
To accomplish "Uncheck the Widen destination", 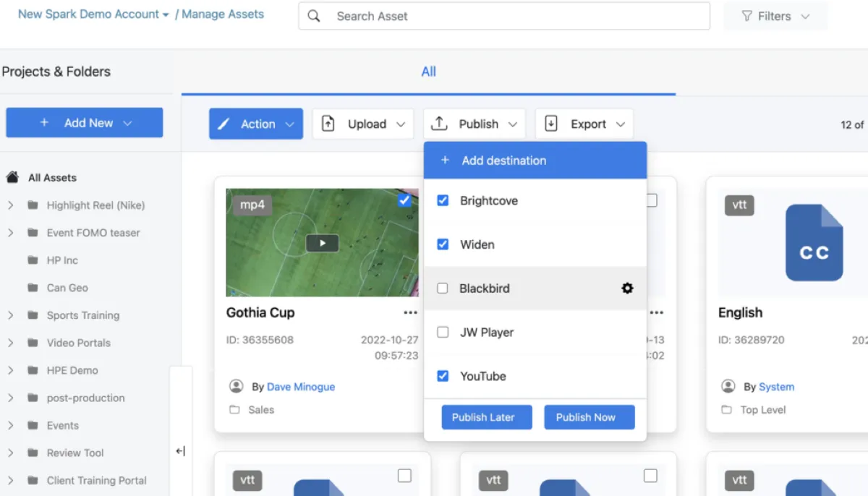I will pos(443,244).
